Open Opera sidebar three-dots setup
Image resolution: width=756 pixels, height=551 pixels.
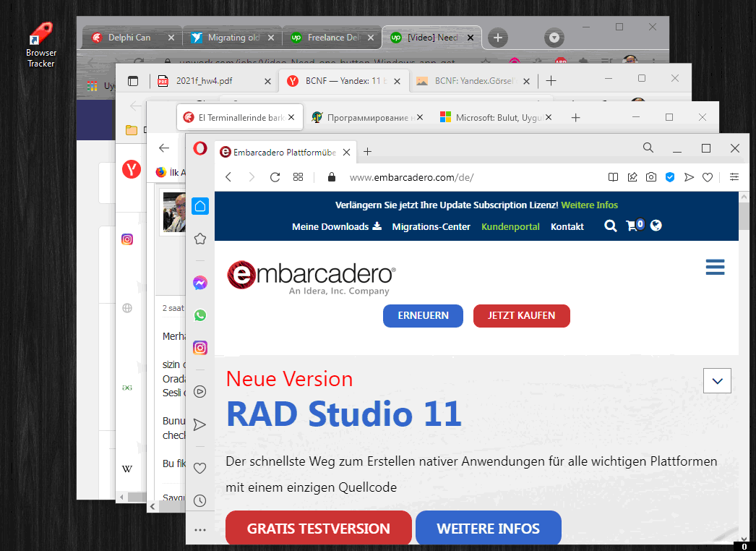coord(200,530)
